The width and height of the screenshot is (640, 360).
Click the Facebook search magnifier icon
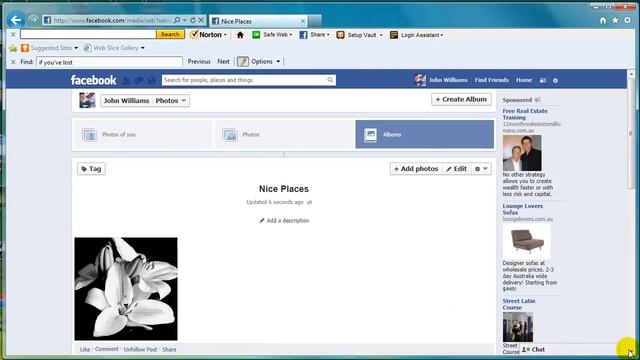pyautogui.click(x=330, y=80)
